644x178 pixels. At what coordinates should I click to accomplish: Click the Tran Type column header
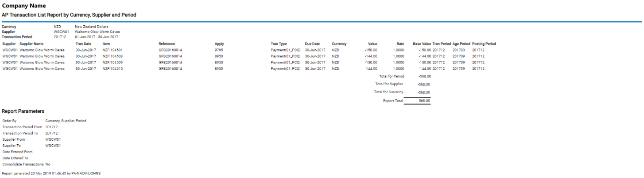[279, 44]
